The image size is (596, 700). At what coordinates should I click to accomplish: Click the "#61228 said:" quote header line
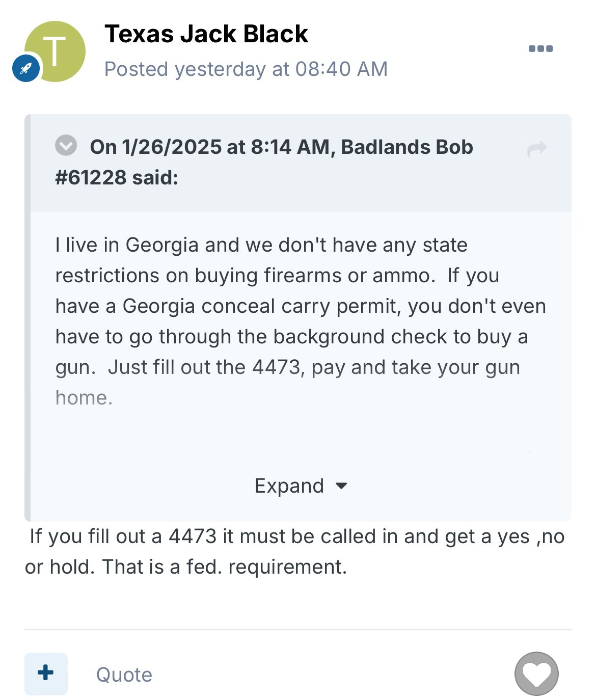pyautogui.click(x=117, y=178)
